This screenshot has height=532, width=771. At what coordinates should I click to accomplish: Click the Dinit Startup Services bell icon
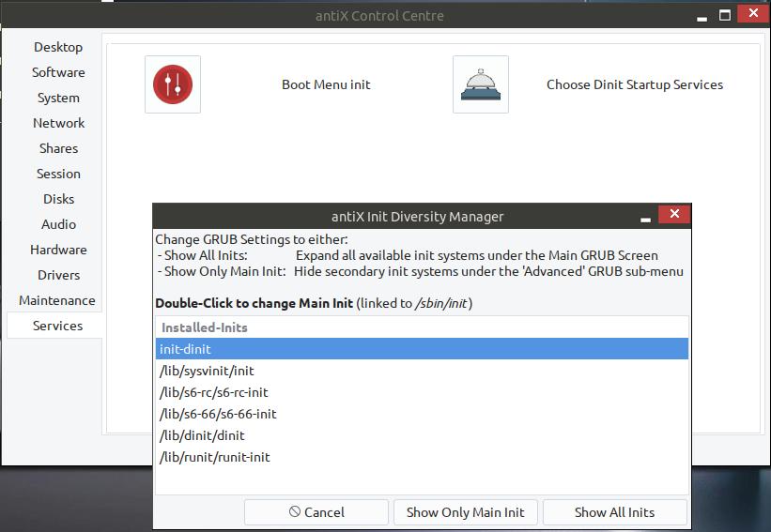point(480,84)
